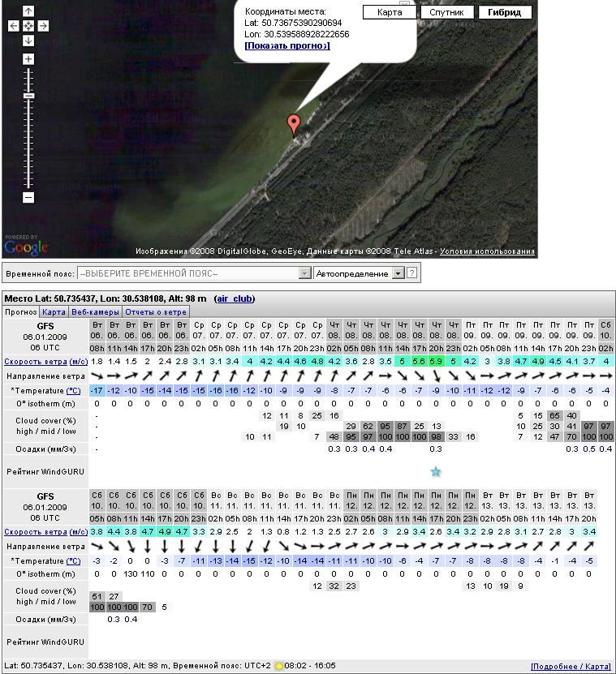Open the Веб-камеры tab
The image size is (616, 674).
95,311
